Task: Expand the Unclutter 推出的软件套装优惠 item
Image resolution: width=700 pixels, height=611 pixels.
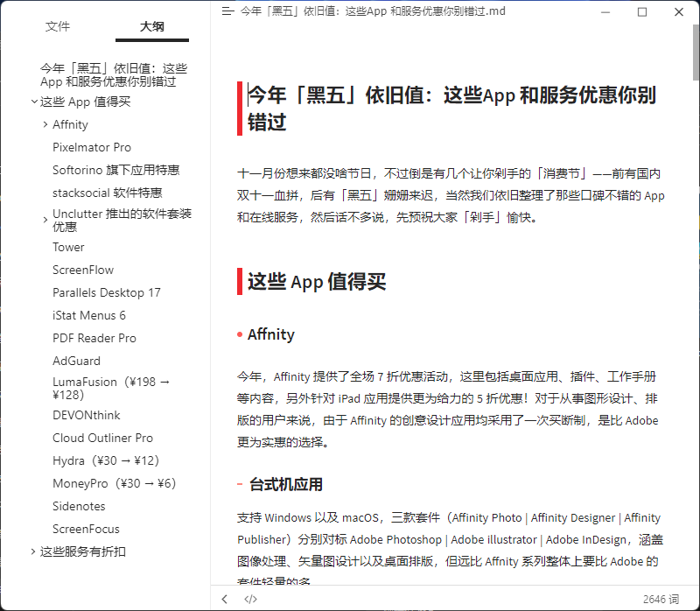Action: click(x=45, y=220)
